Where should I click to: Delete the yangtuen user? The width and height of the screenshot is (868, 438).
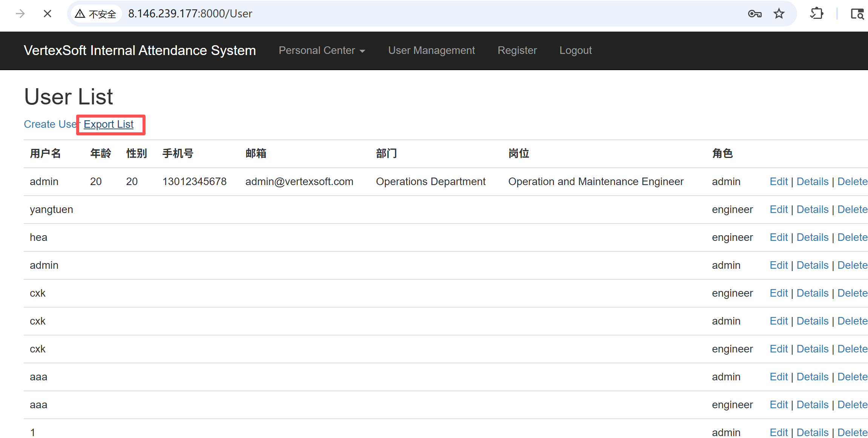coord(853,209)
